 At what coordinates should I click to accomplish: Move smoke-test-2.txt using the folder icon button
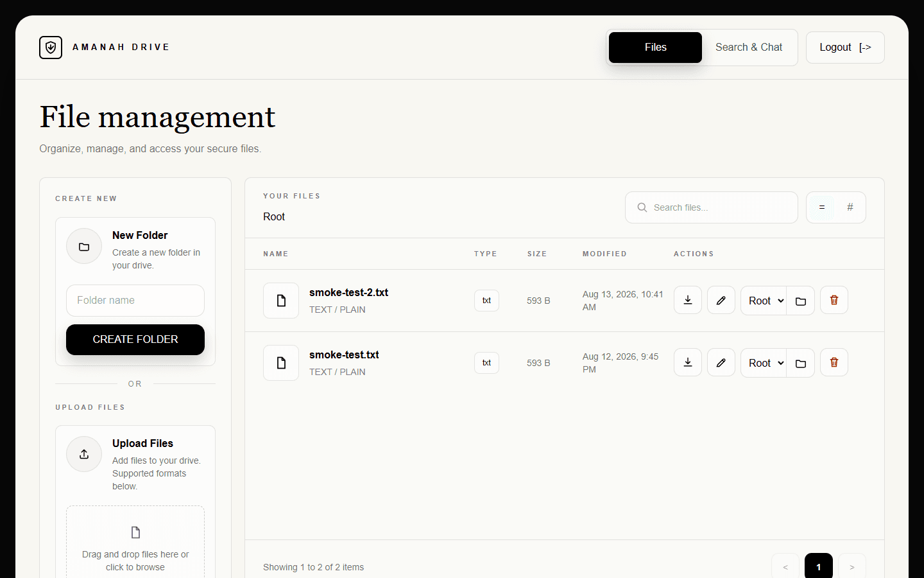[801, 301]
